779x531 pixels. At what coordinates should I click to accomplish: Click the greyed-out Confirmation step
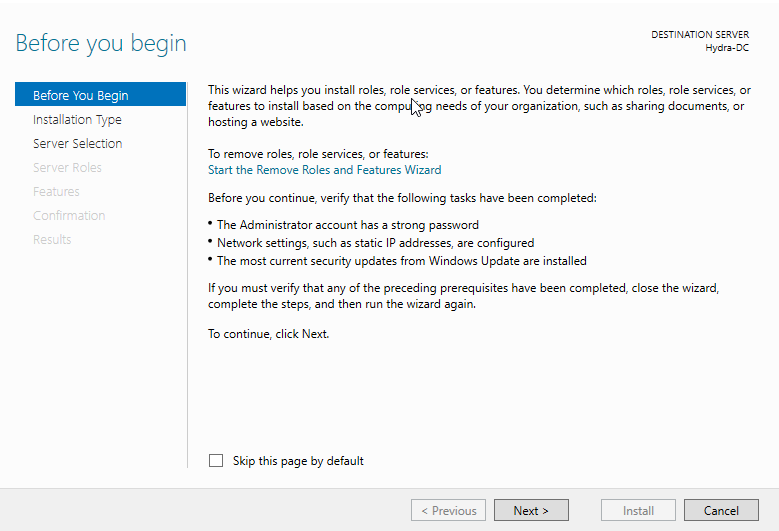(x=69, y=215)
